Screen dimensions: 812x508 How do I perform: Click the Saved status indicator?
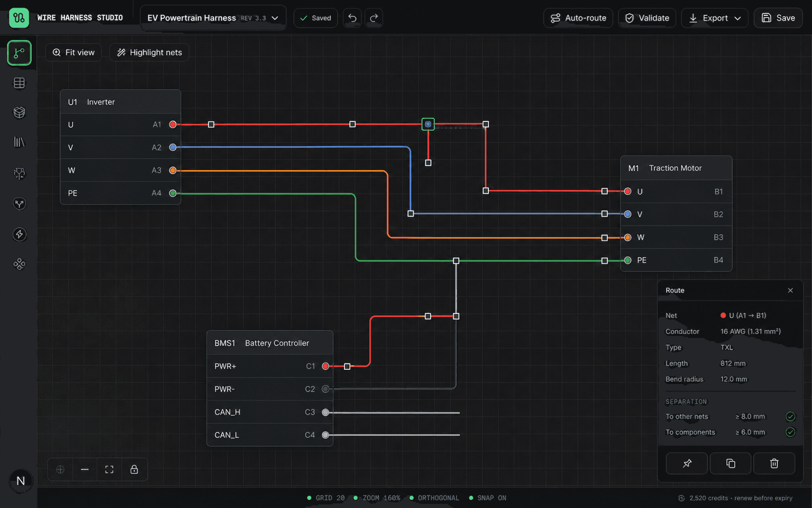tap(315, 18)
